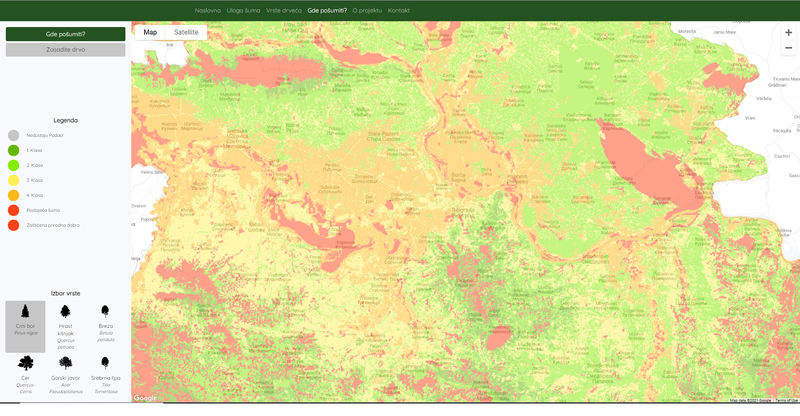Open the Naslovna menu item

[x=208, y=10]
